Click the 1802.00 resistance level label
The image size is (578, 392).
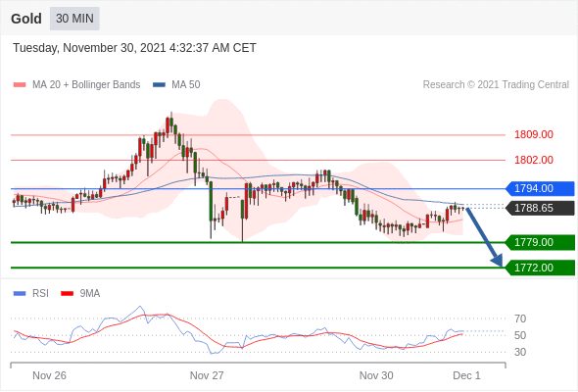(534, 160)
